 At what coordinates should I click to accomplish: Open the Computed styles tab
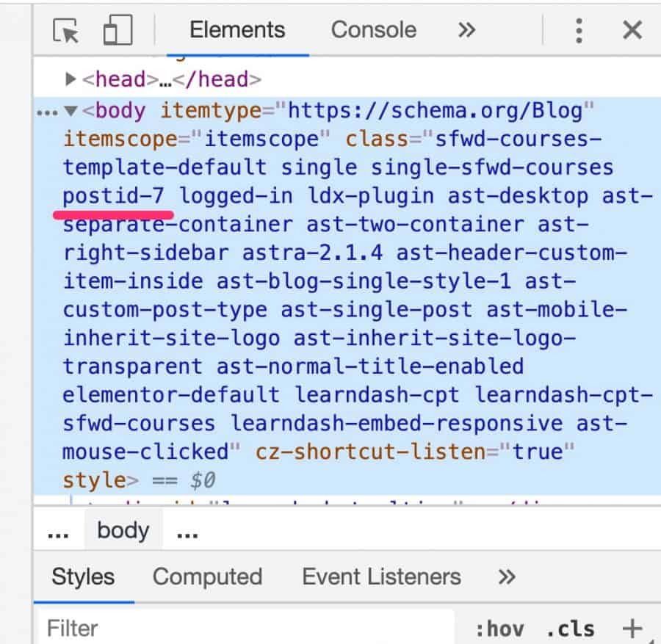point(207,577)
